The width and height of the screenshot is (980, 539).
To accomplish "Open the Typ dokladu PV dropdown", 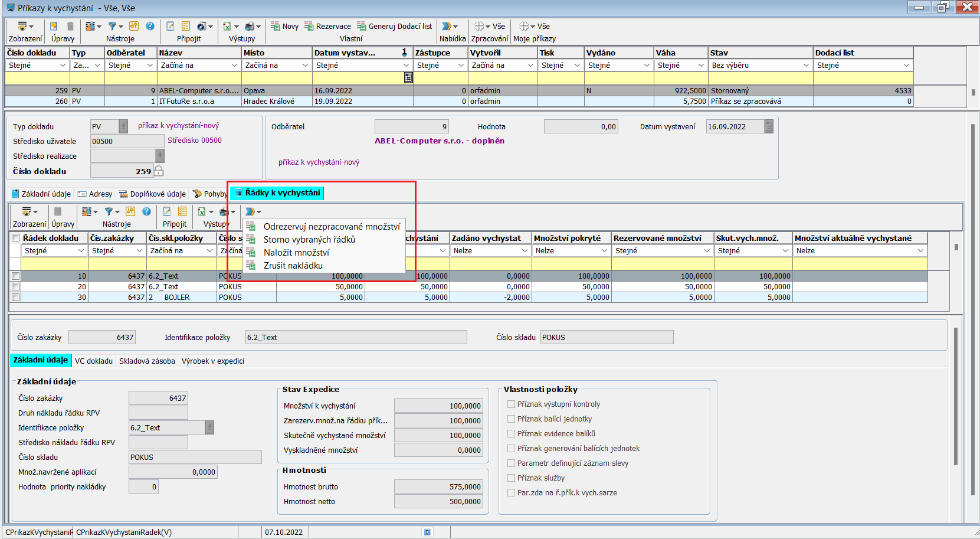I will (123, 126).
